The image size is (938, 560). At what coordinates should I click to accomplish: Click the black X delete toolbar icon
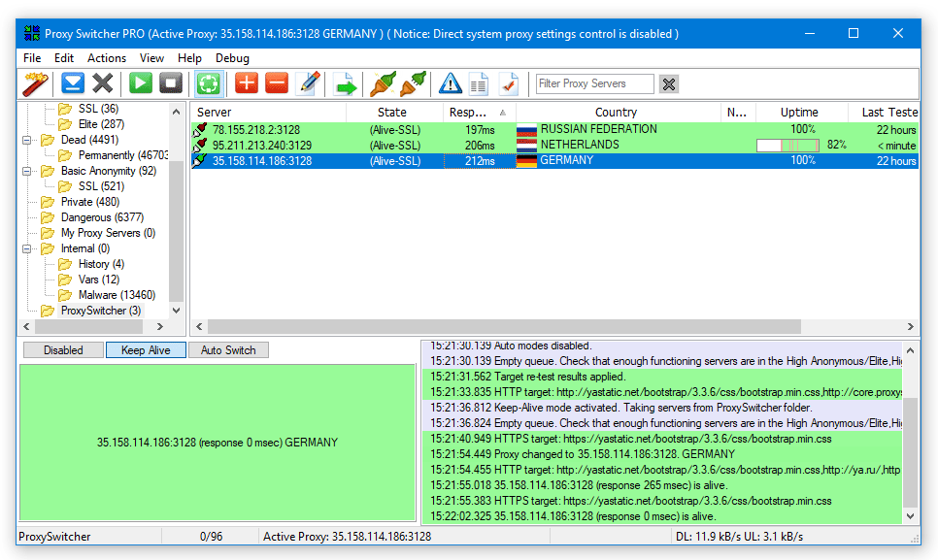tap(103, 83)
